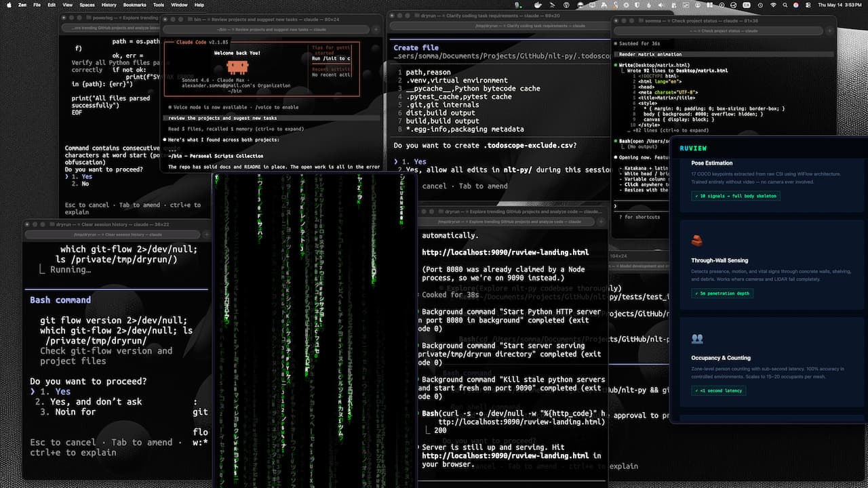The height and width of the screenshot is (488, 868).
Task: Click 'Occupancy & Counting' card heading
Action: [x=721, y=358]
